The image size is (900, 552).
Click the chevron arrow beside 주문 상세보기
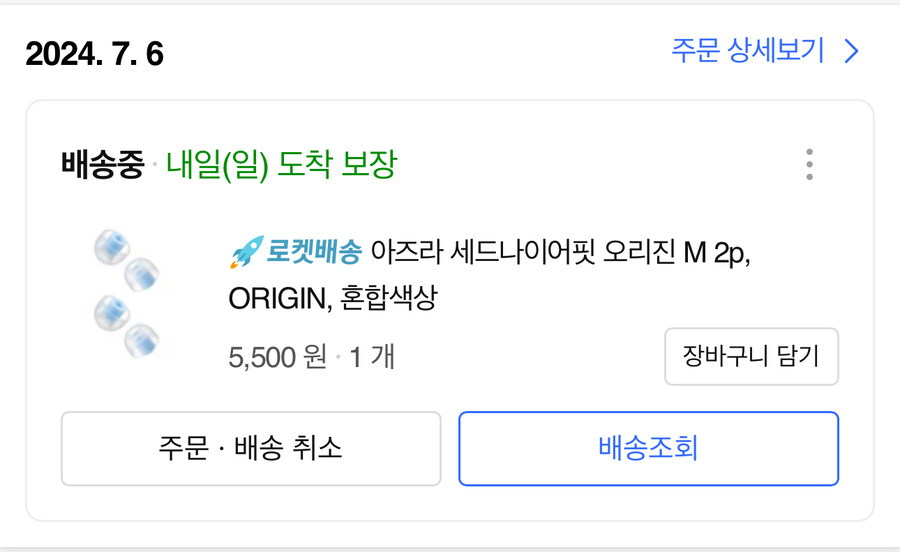pos(851,52)
